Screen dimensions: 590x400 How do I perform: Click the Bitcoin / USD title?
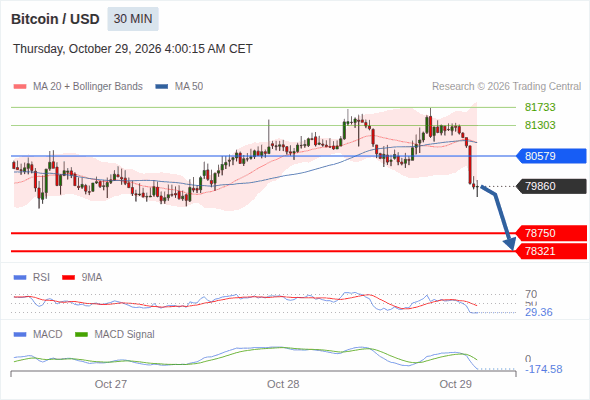[x=55, y=19]
